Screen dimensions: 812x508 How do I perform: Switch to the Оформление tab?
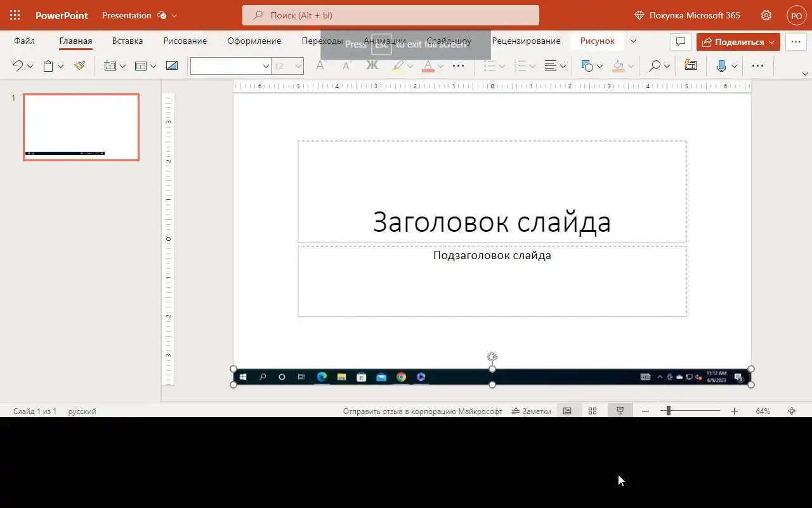click(x=254, y=41)
